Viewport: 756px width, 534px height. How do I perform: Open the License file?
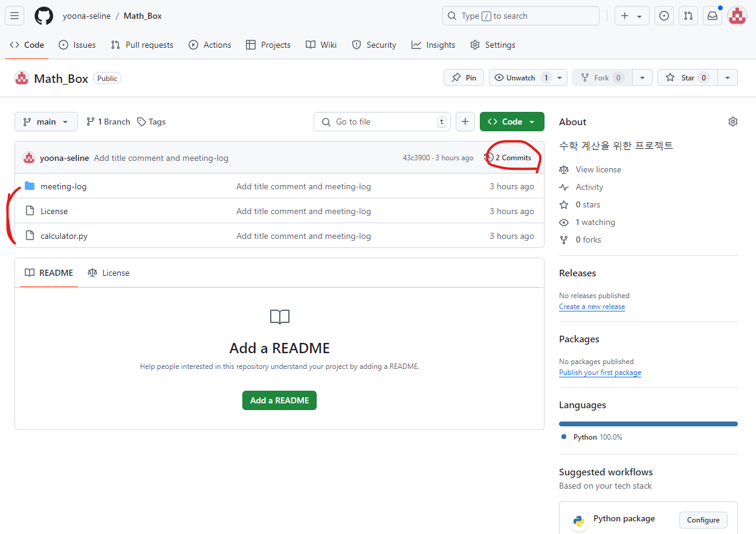point(54,211)
